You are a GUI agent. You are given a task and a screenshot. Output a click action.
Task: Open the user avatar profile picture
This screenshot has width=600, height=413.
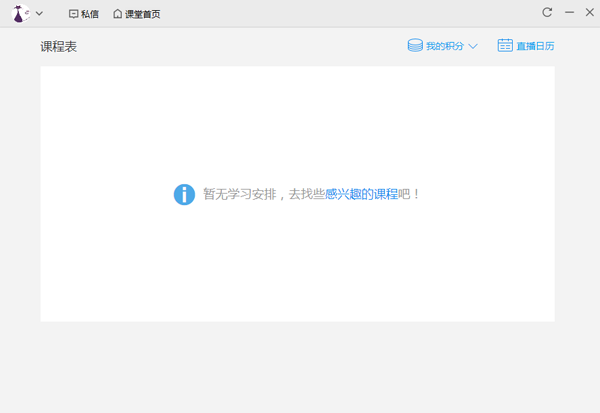coord(21,14)
